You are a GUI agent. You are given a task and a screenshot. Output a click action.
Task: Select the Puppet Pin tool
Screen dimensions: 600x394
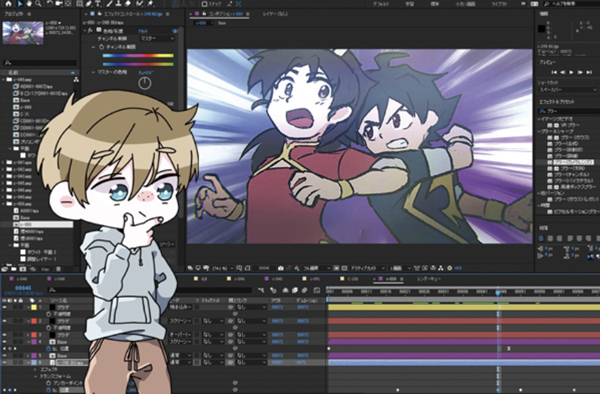150,4
